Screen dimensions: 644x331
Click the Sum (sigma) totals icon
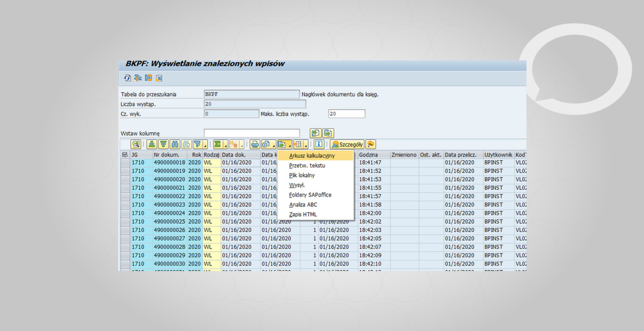coord(217,144)
